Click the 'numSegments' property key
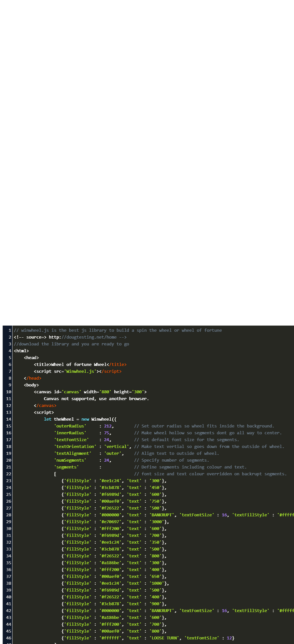This screenshot has height=644, width=294. tap(70, 460)
